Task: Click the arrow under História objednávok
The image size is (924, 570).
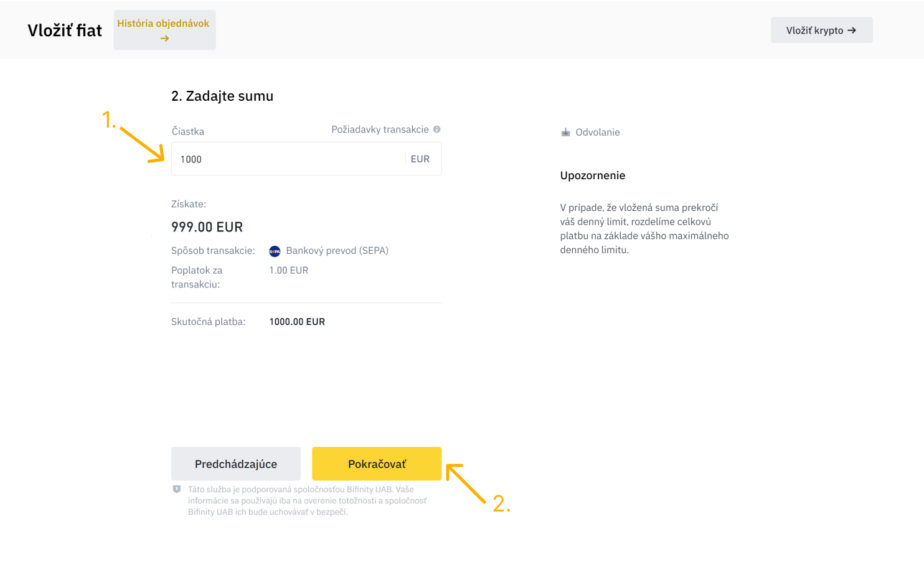Action: tap(164, 39)
